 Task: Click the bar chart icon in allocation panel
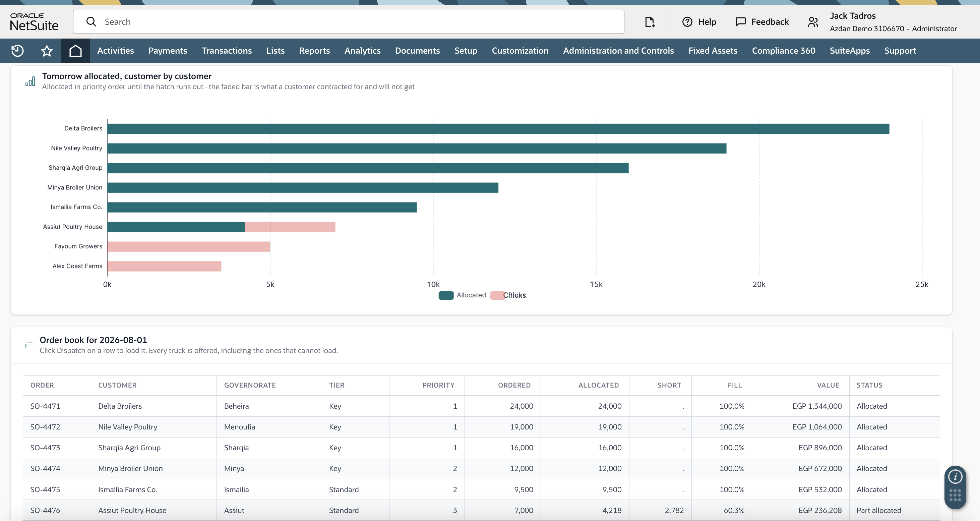(x=30, y=81)
